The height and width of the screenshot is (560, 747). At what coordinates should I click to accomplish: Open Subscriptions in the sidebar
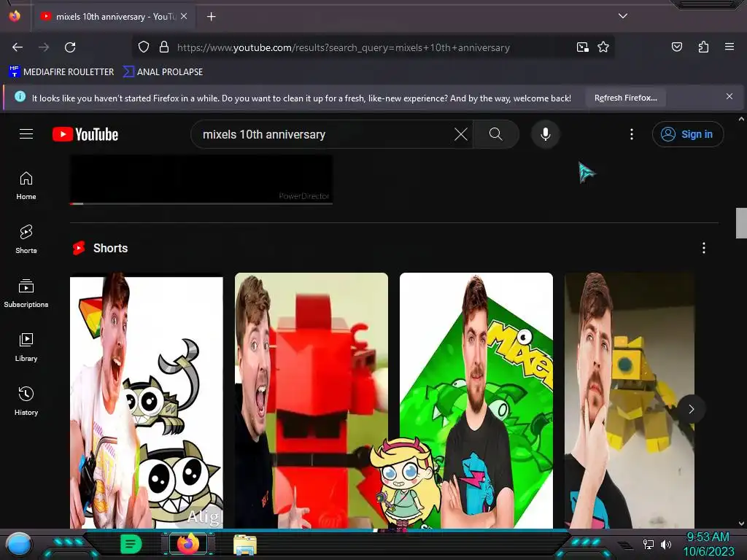click(26, 293)
